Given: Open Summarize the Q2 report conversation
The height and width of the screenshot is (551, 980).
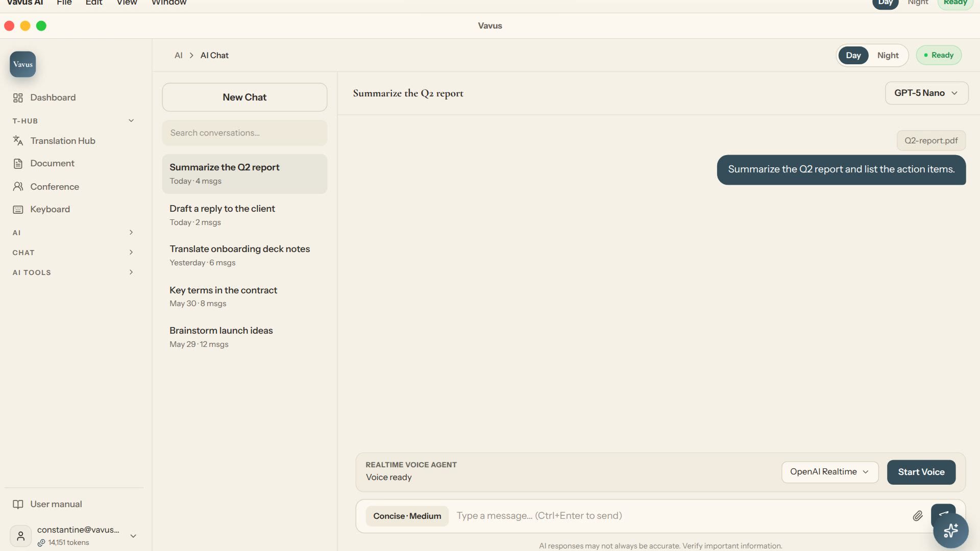Looking at the screenshot, I should pyautogui.click(x=244, y=174).
